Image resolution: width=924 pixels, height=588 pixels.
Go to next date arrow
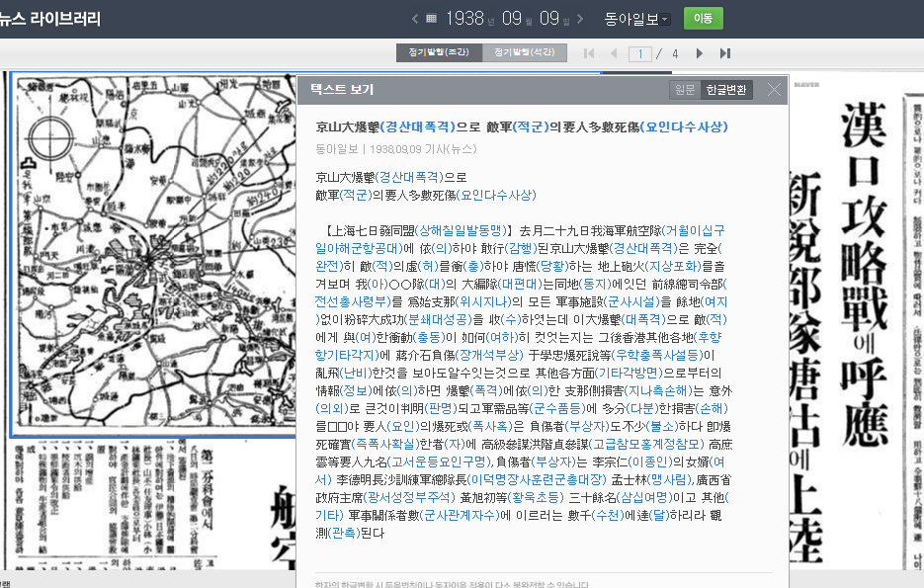580,19
